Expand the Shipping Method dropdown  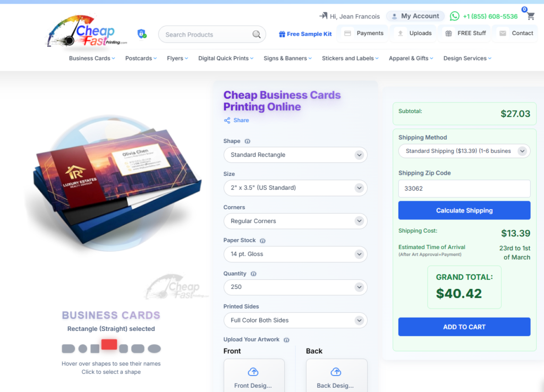[x=464, y=151]
